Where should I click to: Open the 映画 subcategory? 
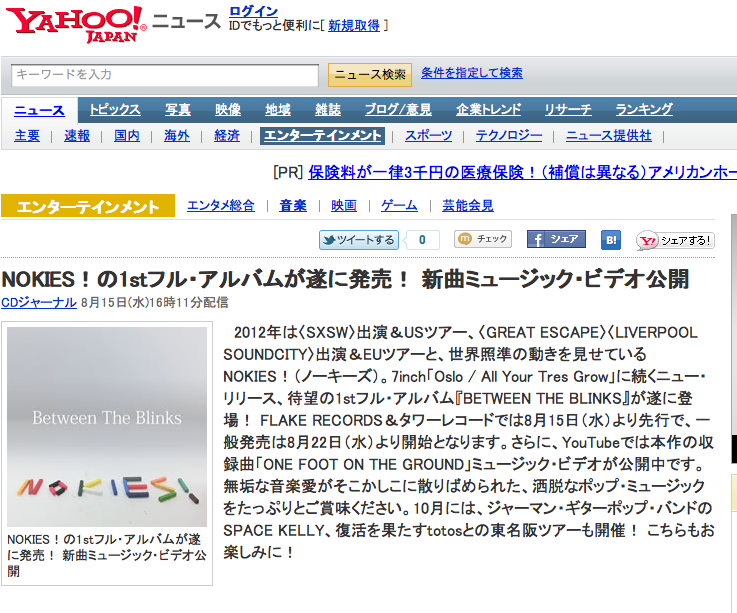(344, 206)
